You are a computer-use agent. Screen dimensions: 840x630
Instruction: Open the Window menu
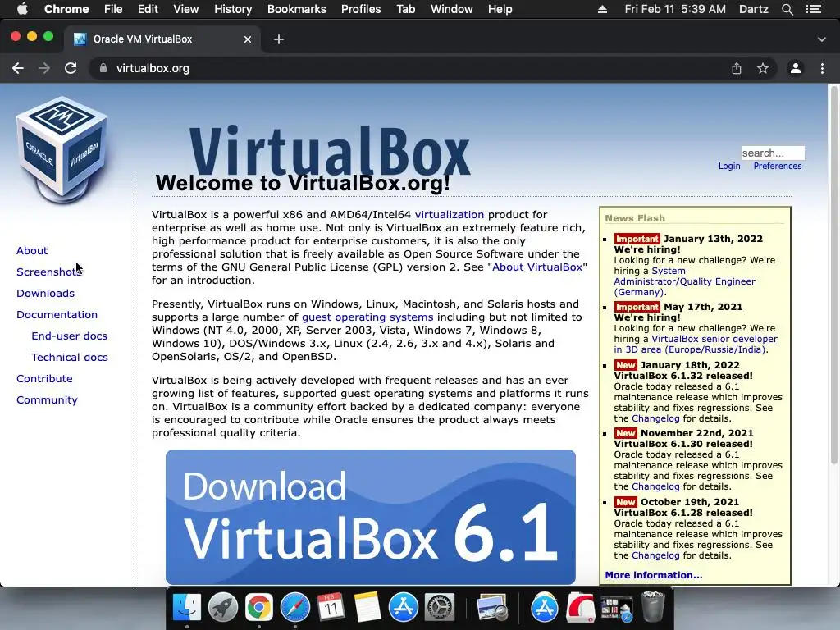[x=452, y=9]
